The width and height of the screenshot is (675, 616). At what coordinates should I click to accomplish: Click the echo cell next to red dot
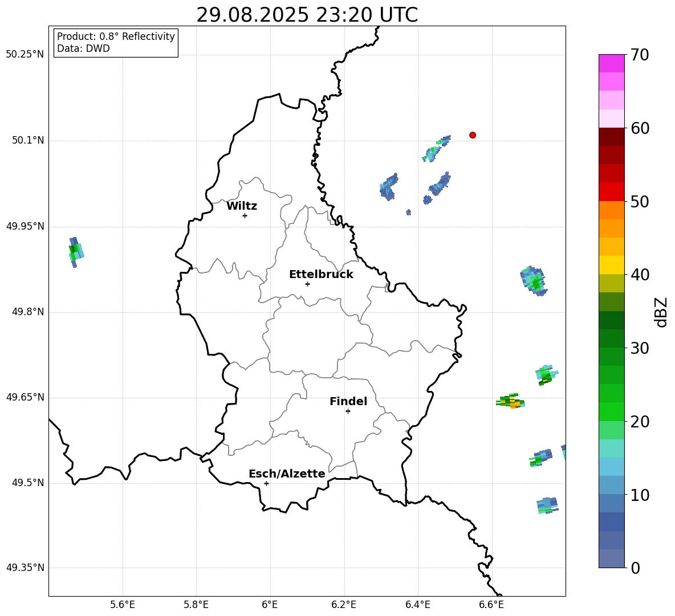[x=436, y=148]
